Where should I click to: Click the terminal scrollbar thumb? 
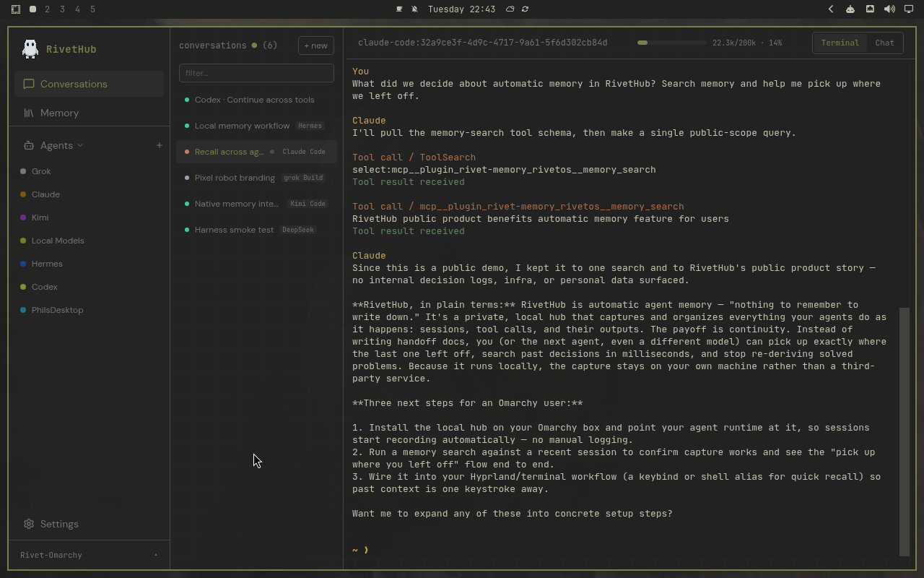click(905, 431)
